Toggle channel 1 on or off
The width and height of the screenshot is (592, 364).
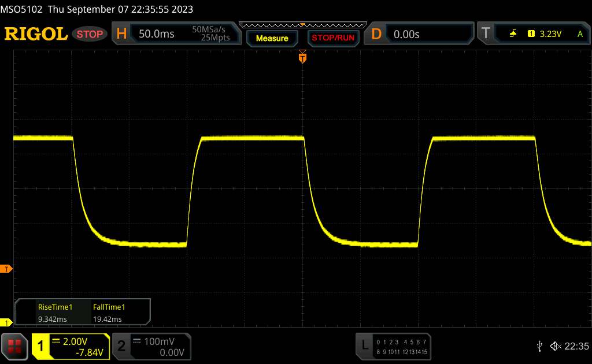click(41, 346)
